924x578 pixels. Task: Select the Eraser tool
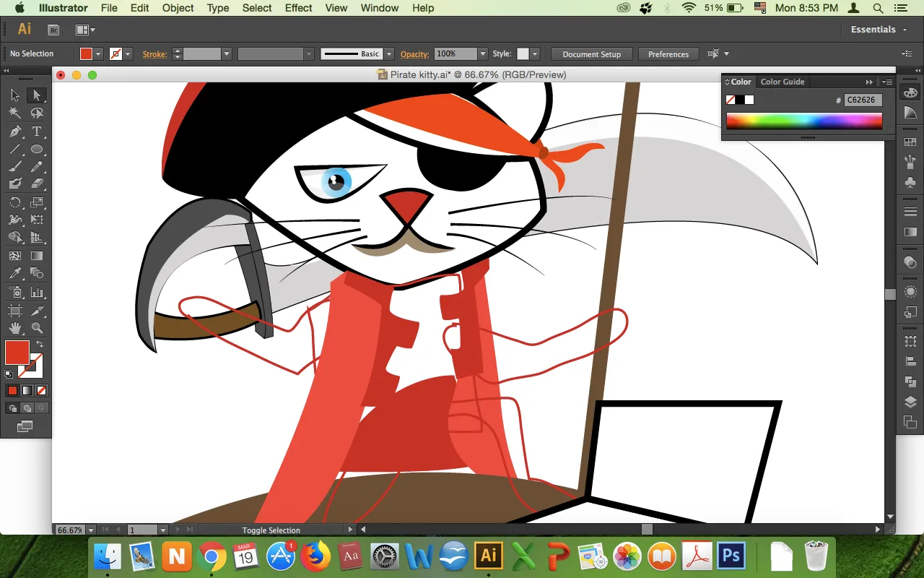point(37,184)
